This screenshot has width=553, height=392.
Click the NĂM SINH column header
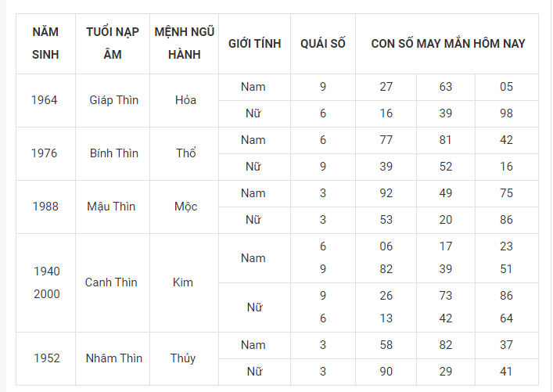point(45,44)
